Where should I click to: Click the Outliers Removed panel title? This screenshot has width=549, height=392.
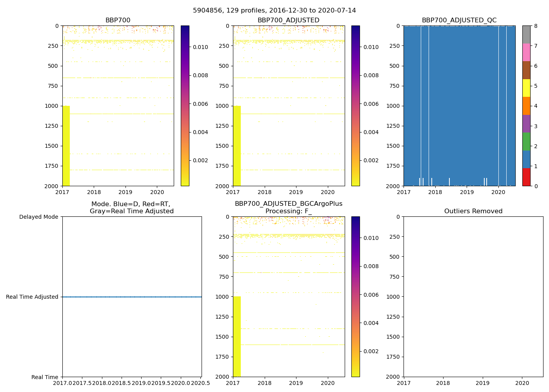point(473,211)
